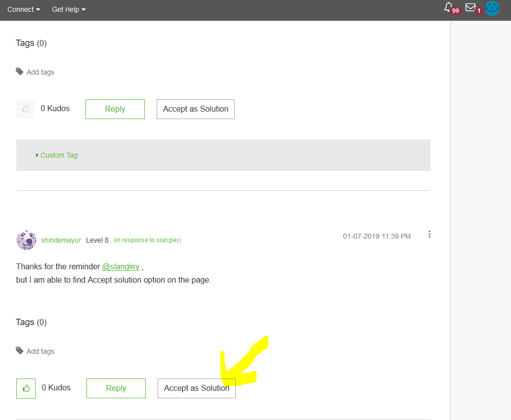
Task: Click Reply on shindemayur's post
Action: [x=116, y=388]
